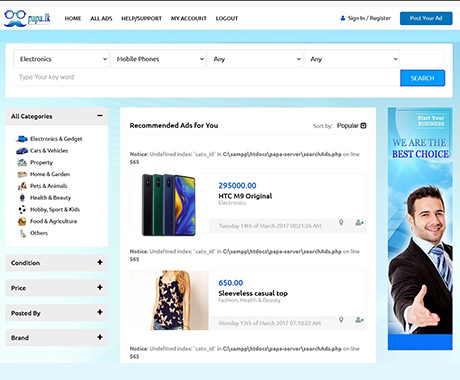460x380 pixels.
Task: Expand the Brand filter section
Action: tap(100, 337)
